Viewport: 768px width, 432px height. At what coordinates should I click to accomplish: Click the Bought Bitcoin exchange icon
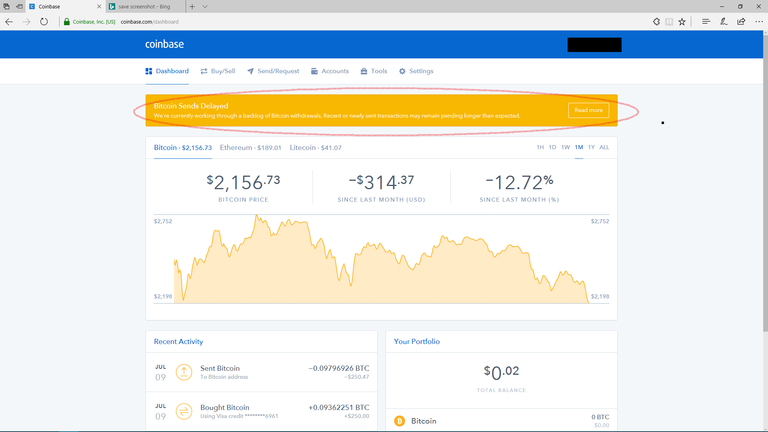pos(184,411)
